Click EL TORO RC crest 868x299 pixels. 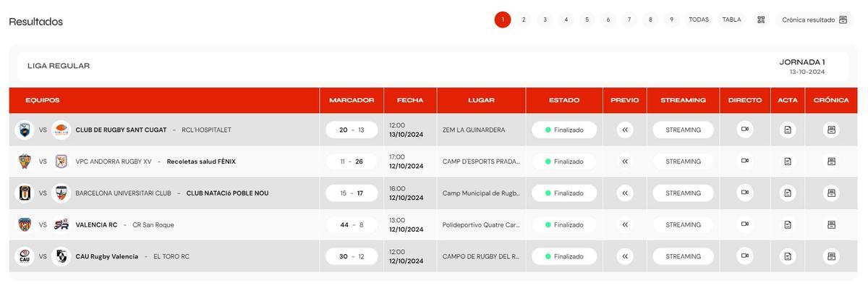(61, 256)
